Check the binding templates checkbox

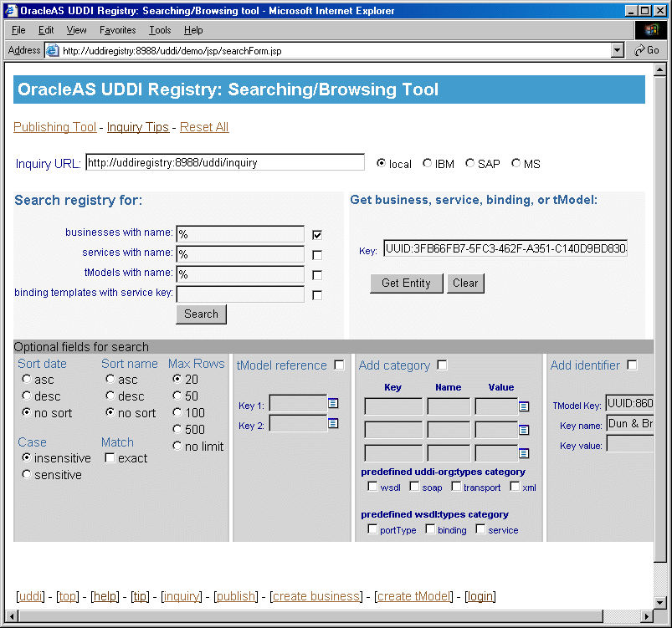tap(317, 295)
